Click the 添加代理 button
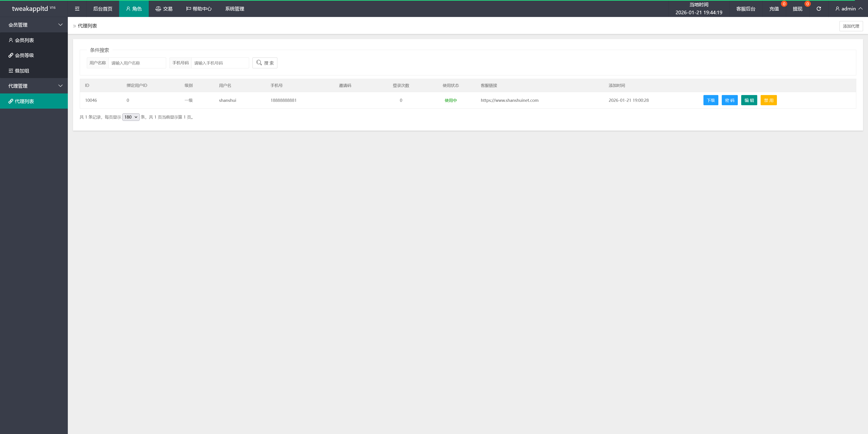Screen dimensions: 868x434 click(851, 26)
